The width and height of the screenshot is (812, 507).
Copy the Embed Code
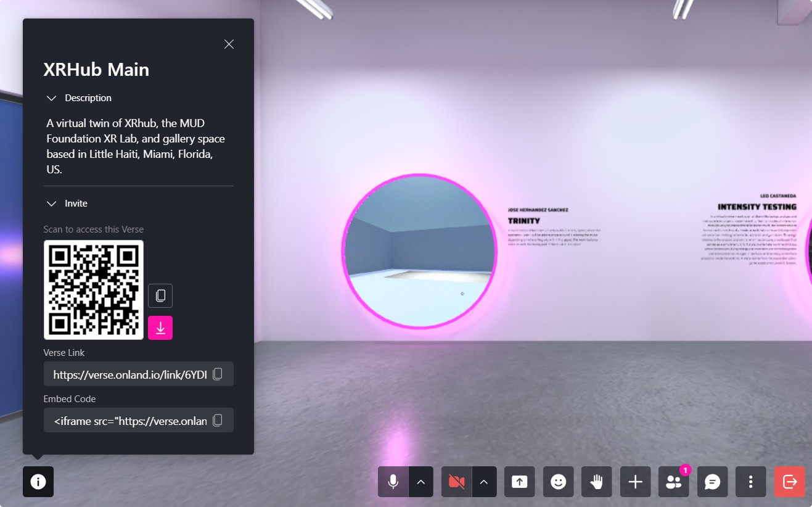pyautogui.click(x=217, y=420)
